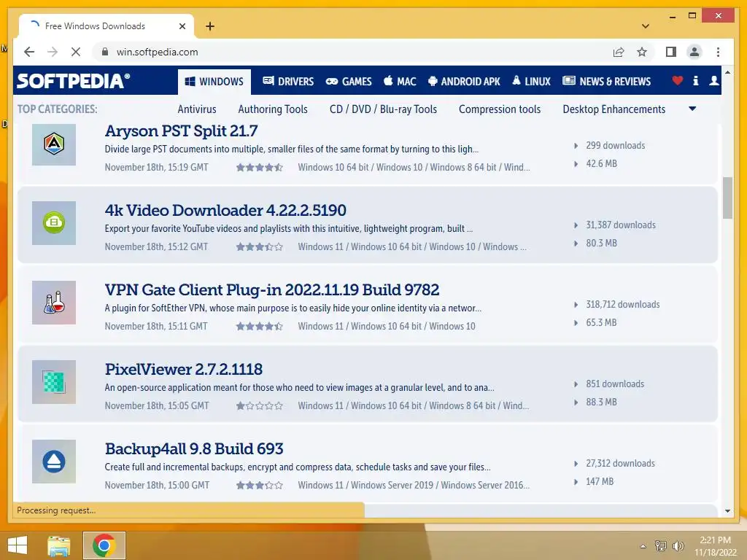Open PixelViewer 2.7.2.1118 title link
Image resolution: width=747 pixels, height=560 pixels.
point(183,369)
